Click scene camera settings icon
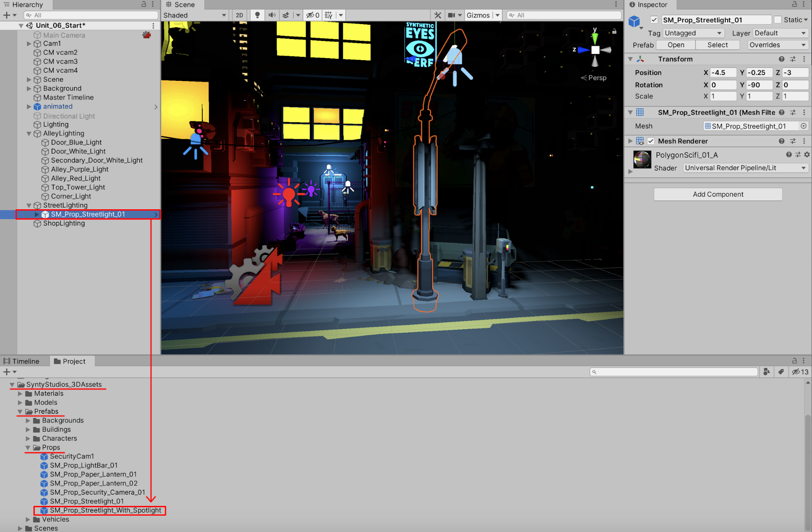 [x=451, y=15]
